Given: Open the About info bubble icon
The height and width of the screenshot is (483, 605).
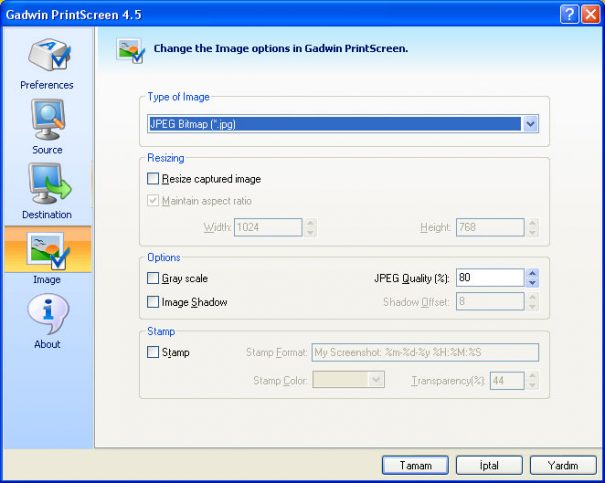Looking at the screenshot, I should (48, 314).
